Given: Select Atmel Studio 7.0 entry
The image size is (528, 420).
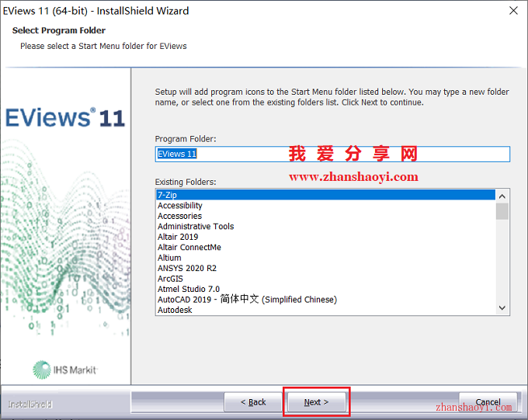Looking at the screenshot, I should [x=325, y=289].
